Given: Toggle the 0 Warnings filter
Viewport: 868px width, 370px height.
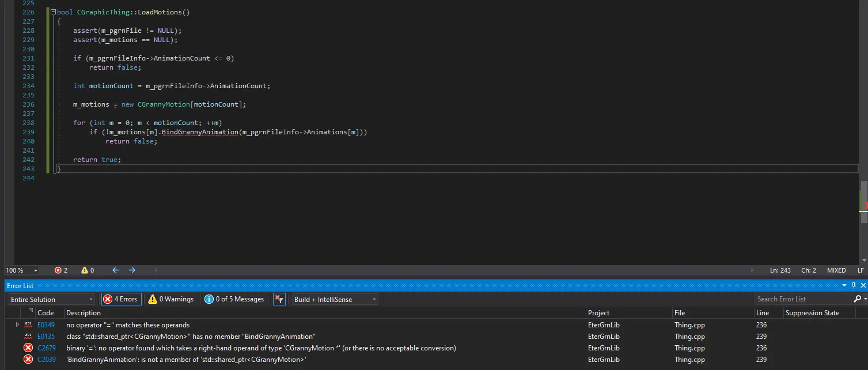Looking at the screenshot, I should [171, 299].
